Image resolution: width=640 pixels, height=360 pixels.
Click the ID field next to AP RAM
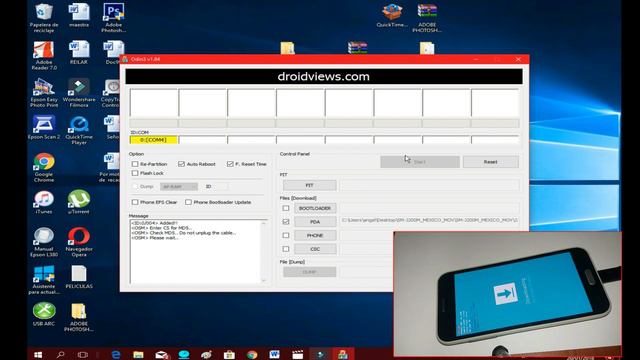coord(222,187)
